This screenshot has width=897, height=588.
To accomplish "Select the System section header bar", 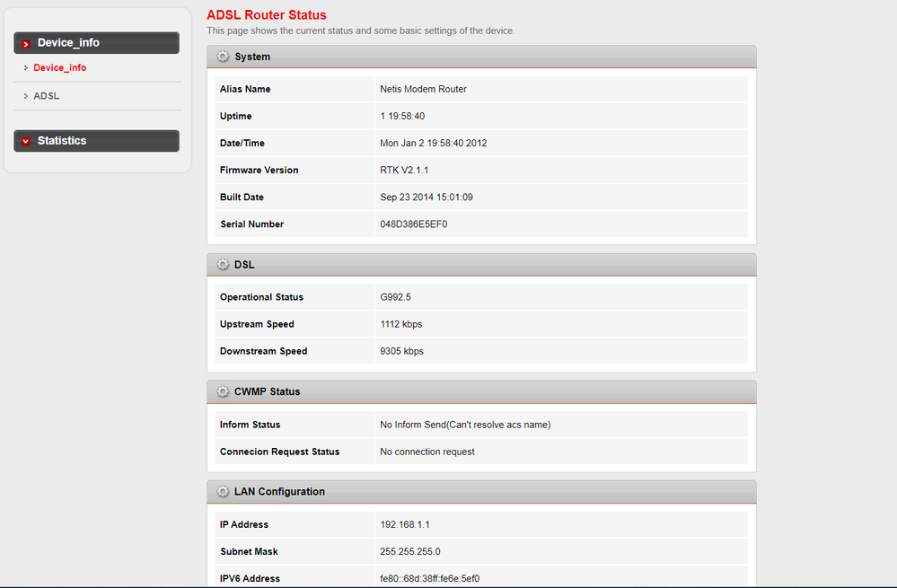I will pyautogui.click(x=481, y=57).
